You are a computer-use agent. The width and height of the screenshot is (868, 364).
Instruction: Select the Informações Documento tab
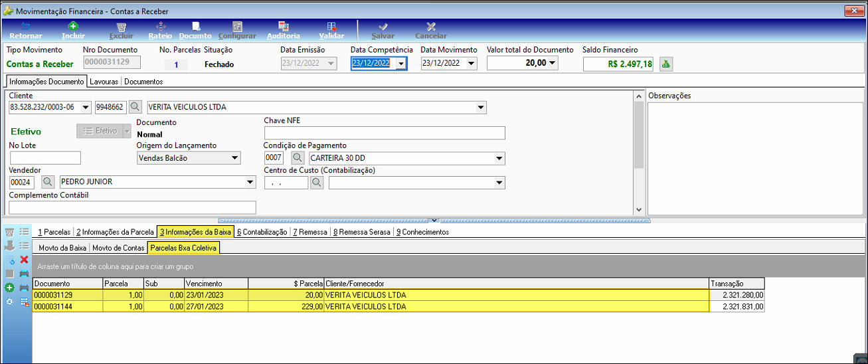[x=46, y=82]
